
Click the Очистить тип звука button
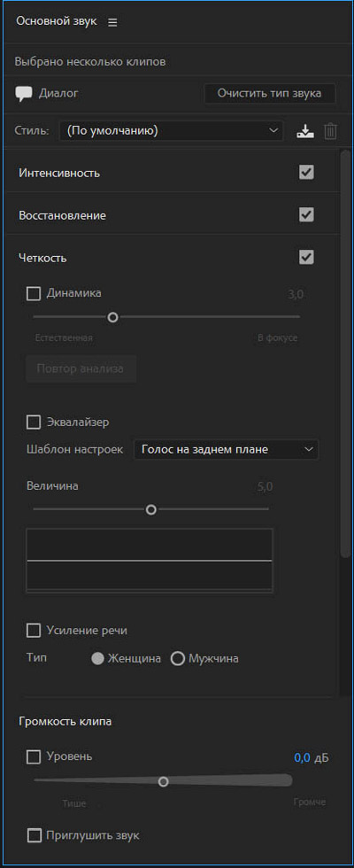coord(269,93)
